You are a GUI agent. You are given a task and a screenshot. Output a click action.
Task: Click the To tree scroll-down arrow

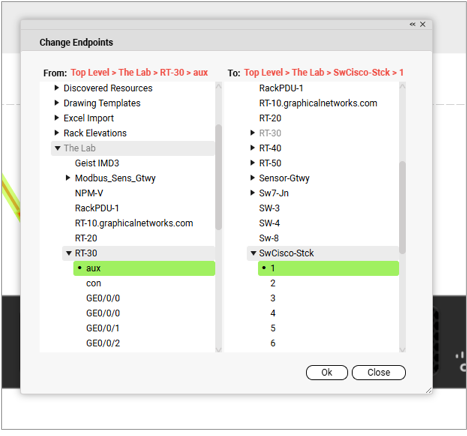(x=403, y=349)
